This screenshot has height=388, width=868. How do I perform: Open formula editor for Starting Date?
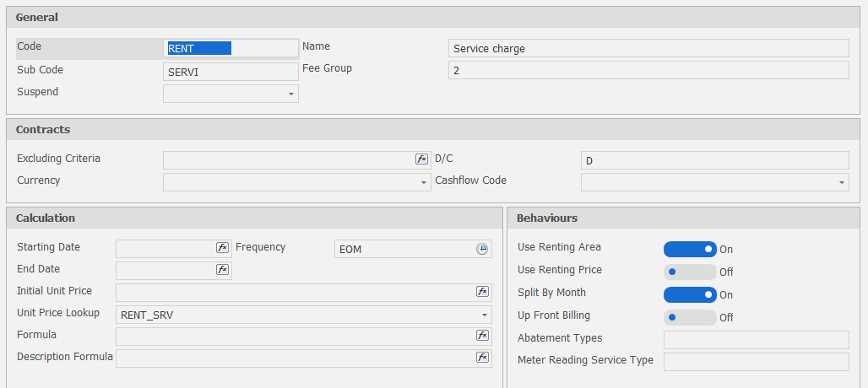pyautogui.click(x=222, y=248)
